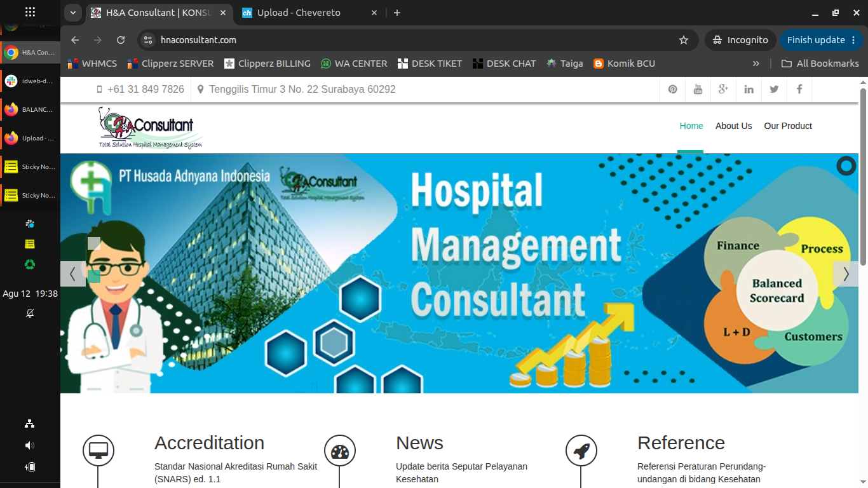Click the Incognito indicator button

(740, 40)
